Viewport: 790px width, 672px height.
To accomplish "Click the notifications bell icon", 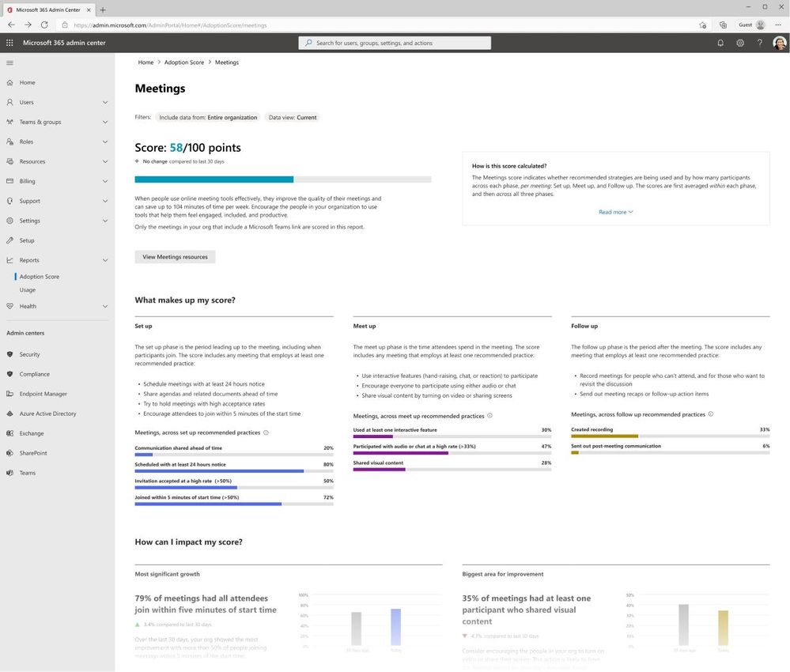I will click(x=720, y=43).
